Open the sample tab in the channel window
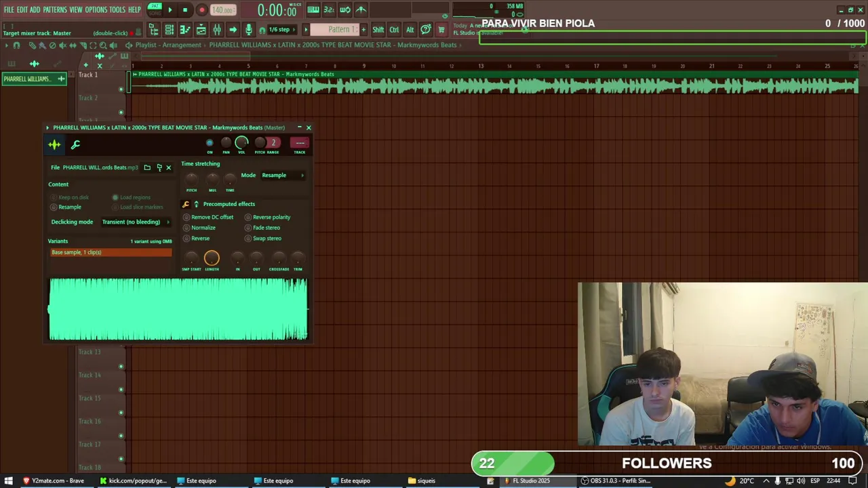 (x=54, y=144)
